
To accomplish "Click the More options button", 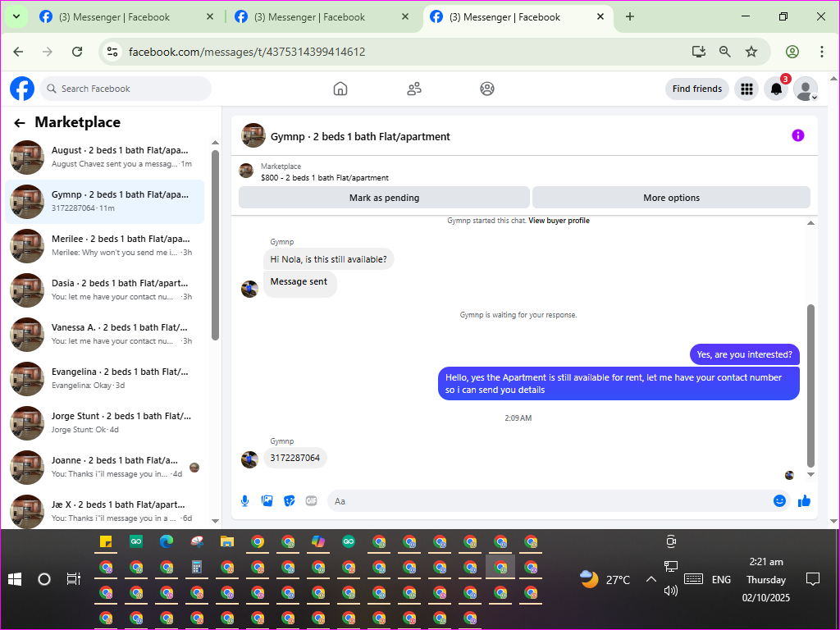I will click(x=671, y=198).
